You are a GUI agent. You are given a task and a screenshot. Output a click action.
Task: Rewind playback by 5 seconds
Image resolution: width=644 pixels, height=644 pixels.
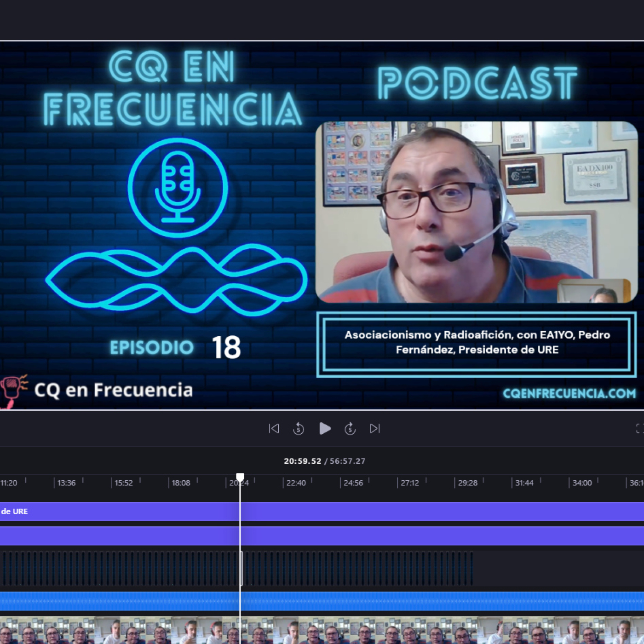(299, 429)
